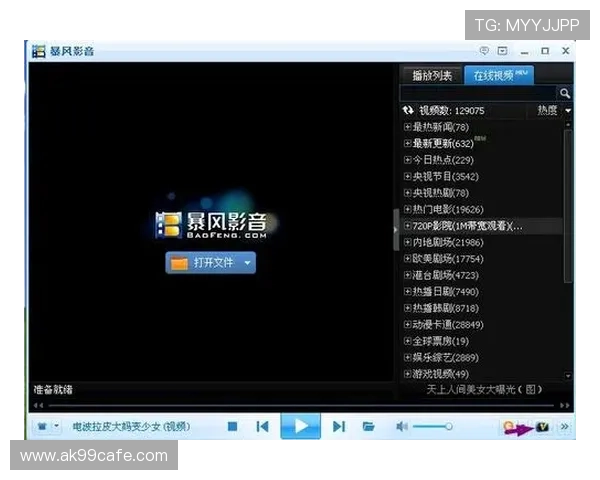This screenshot has width=600, height=480.
Task: Open the dropdown arrow on 打开文件 button
Action: [x=247, y=263]
